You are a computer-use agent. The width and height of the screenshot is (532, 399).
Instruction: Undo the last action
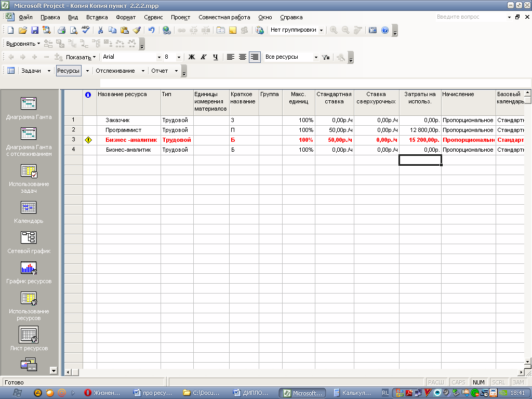pyautogui.click(x=151, y=30)
